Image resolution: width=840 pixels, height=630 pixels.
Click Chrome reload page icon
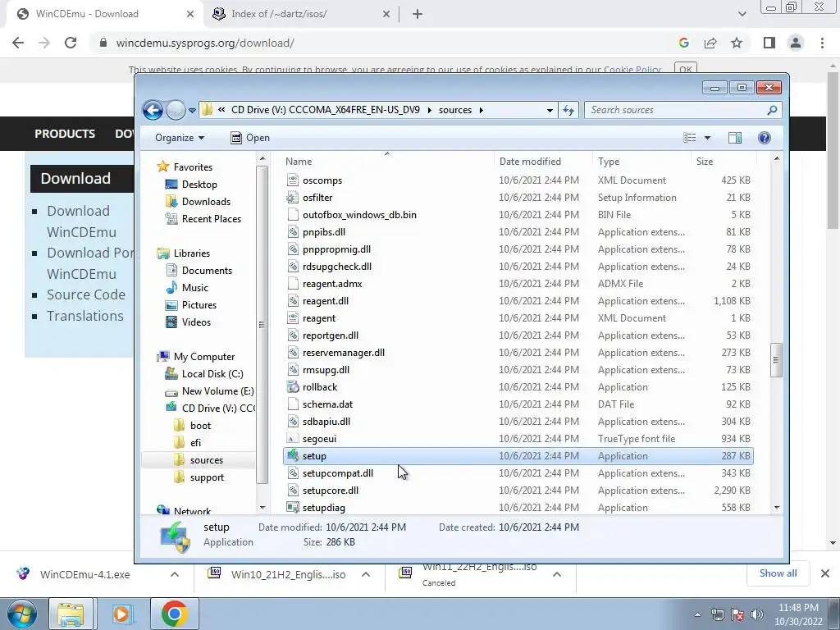[x=71, y=43]
